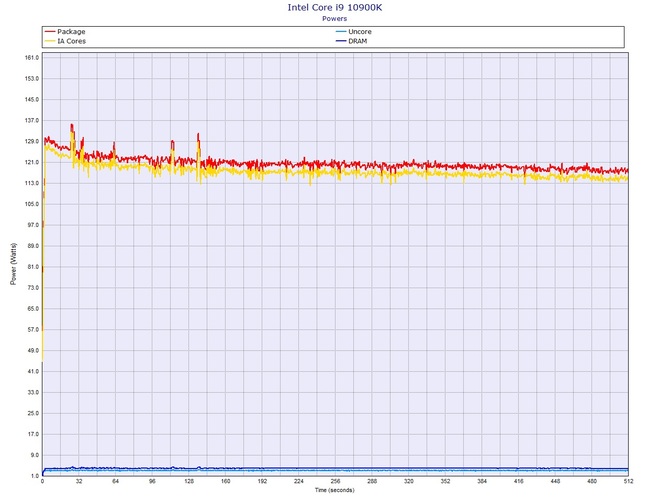This screenshot has height=502, width=670.
Task: Click the 81.0 power axis value
Action: pos(33,267)
